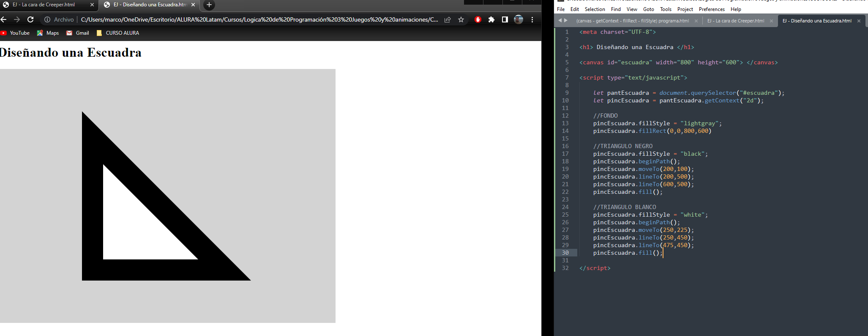Open the Help menu

pyautogui.click(x=736, y=9)
